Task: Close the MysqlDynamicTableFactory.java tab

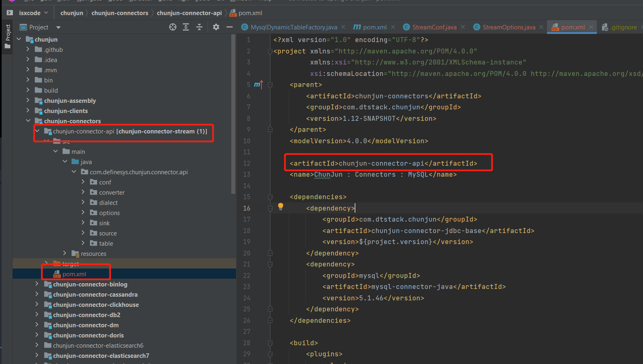Action: pyautogui.click(x=343, y=27)
